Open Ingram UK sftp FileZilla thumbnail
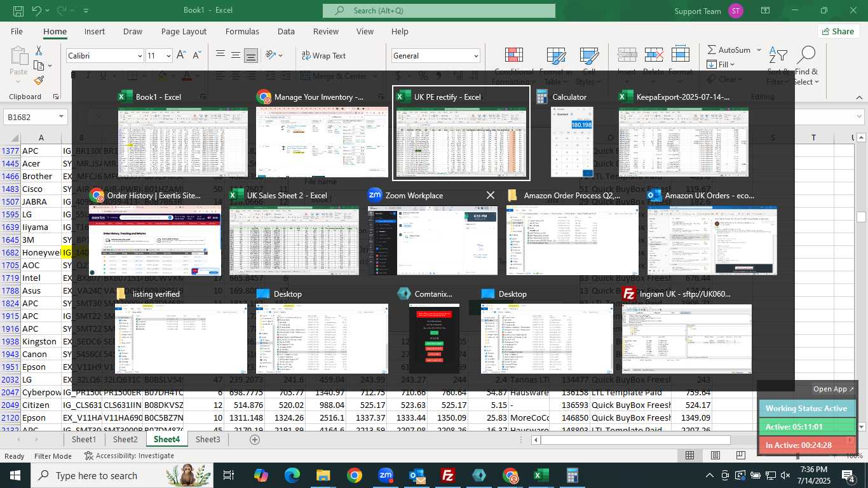This screenshot has height=488, width=868. pyautogui.click(x=686, y=339)
